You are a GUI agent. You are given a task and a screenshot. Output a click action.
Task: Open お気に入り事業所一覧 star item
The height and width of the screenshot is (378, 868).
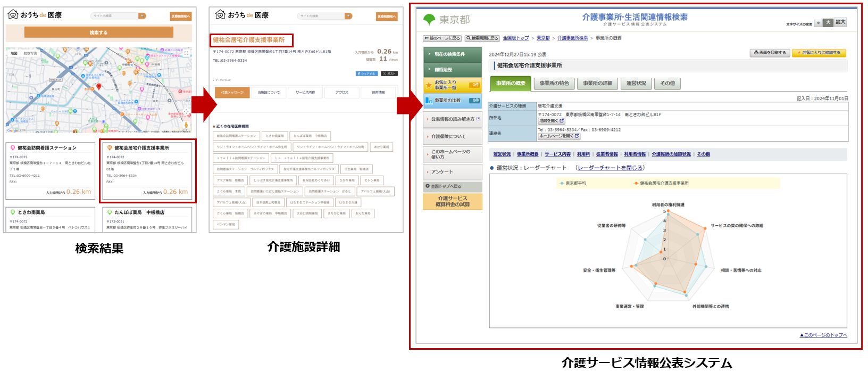pos(453,85)
